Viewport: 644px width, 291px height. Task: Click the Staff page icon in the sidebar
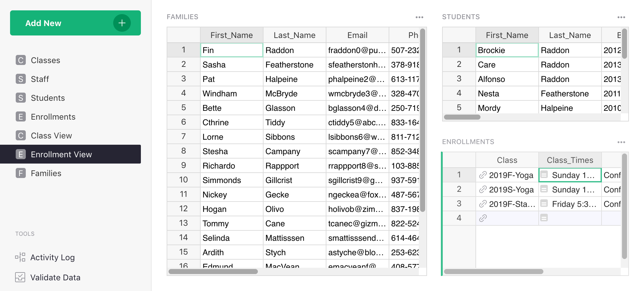click(20, 79)
